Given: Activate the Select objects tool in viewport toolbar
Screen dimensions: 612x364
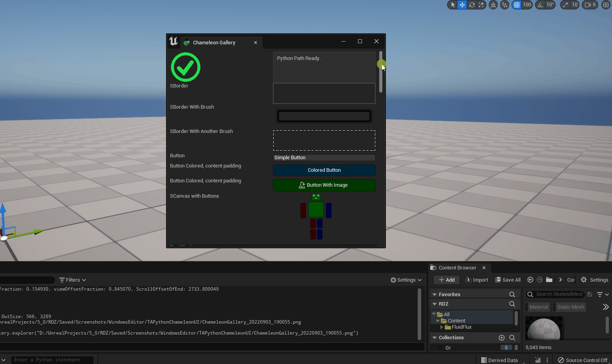Looking at the screenshot, I should pos(453,5).
